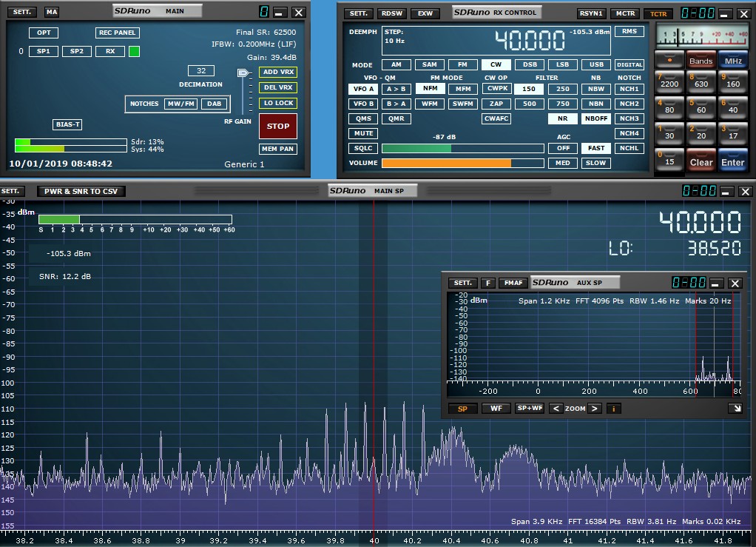
Task: Select the 60 band keypad button
Action: tap(701, 109)
